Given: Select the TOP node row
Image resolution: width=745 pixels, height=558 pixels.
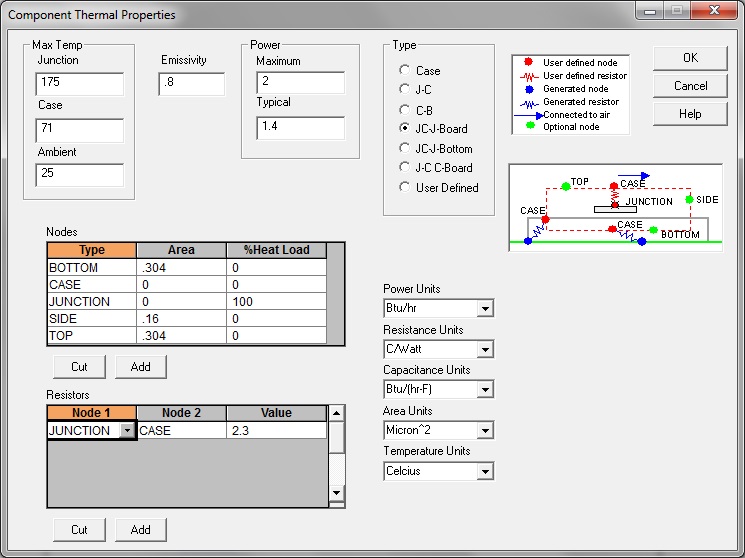Looking at the screenshot, I should coord(187,336).
